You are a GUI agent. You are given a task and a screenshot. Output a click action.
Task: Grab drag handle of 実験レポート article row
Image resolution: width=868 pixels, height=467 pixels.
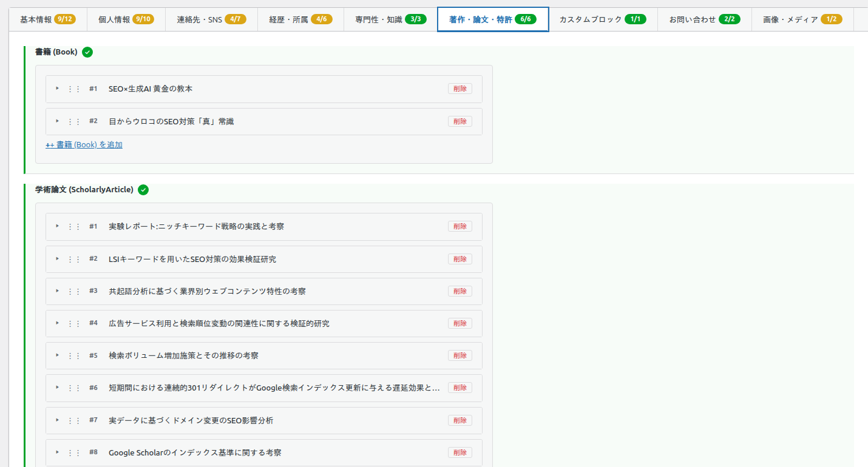(x=73, y=226)
